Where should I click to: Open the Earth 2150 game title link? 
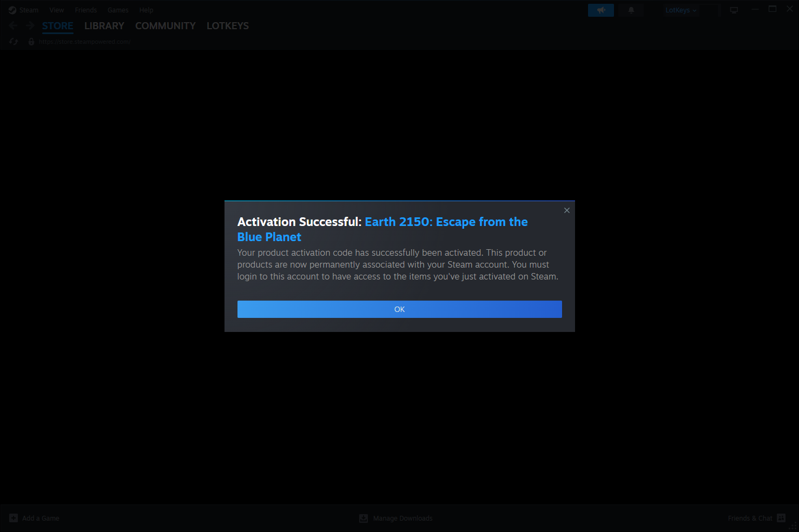click(382, 229)
